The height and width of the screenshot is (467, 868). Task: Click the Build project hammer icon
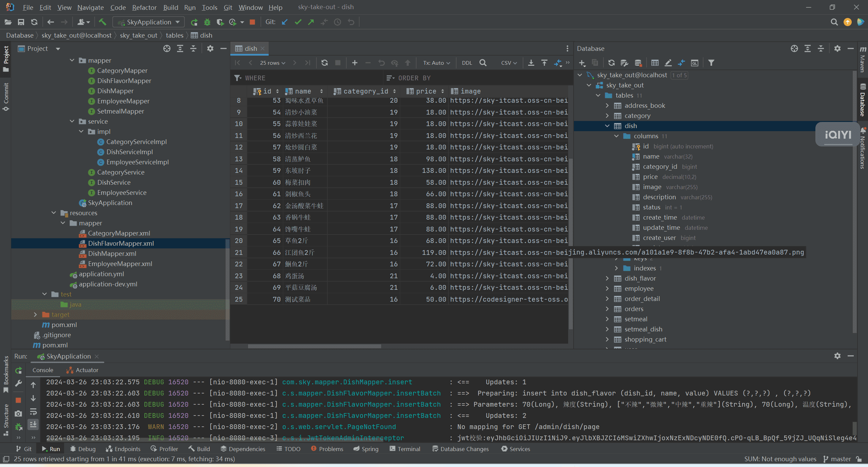[x=102, y=22]
